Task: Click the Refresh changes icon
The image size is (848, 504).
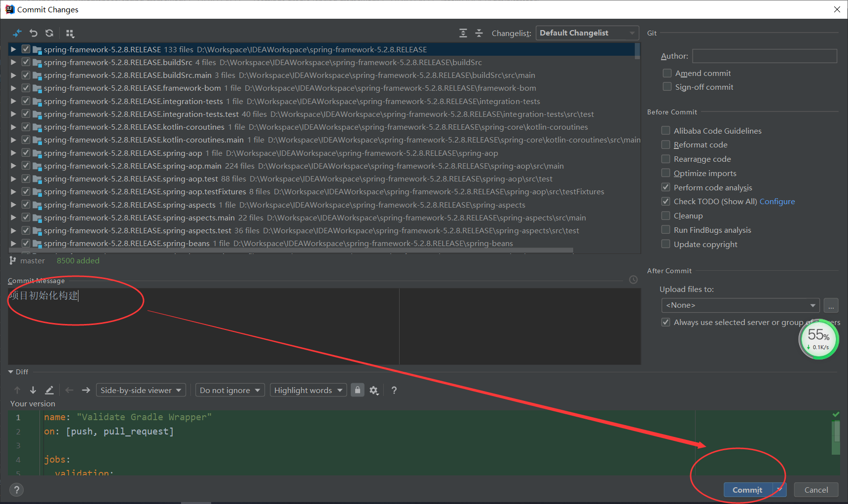Action: point(49,33)
